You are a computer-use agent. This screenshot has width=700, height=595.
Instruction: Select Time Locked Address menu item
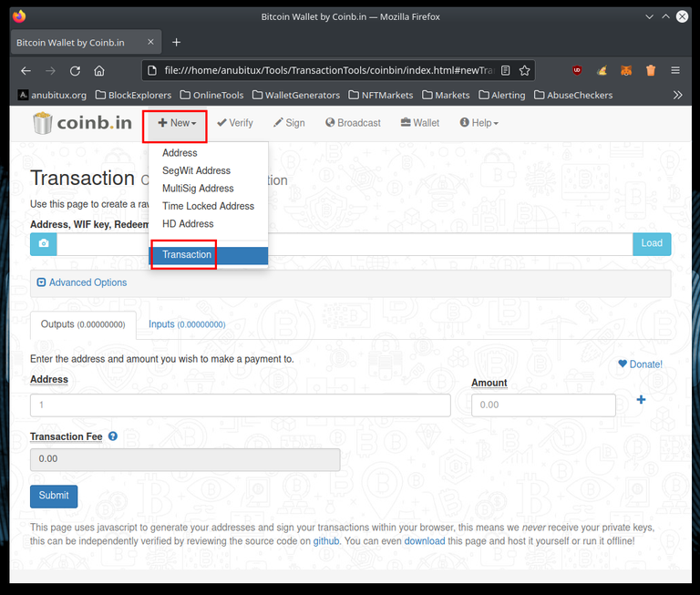tap(208, 206)
